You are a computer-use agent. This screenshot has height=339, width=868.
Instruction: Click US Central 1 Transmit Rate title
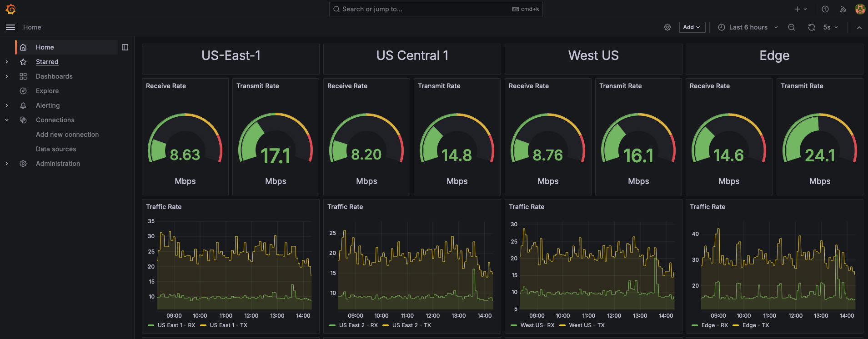pyautogui.click(x=439, y=86)
